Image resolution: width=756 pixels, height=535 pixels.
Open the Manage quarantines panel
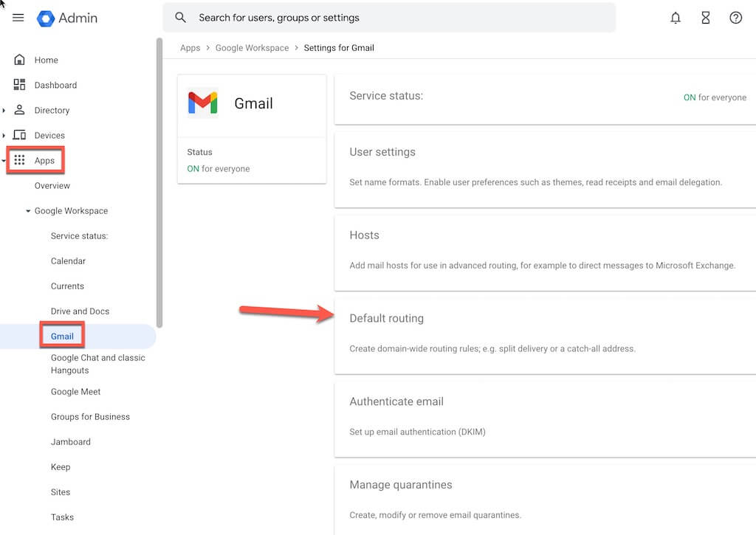(x=545, y=500)
